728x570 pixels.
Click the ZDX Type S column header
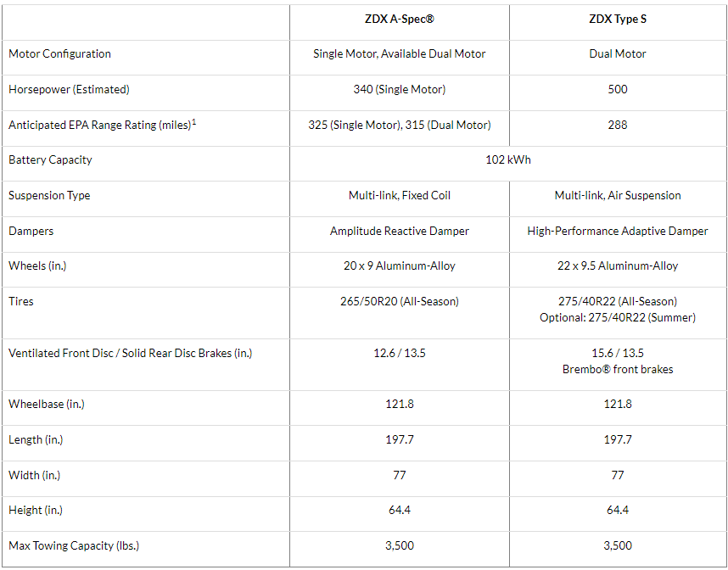pyautogui.click(x=617, y=19)
